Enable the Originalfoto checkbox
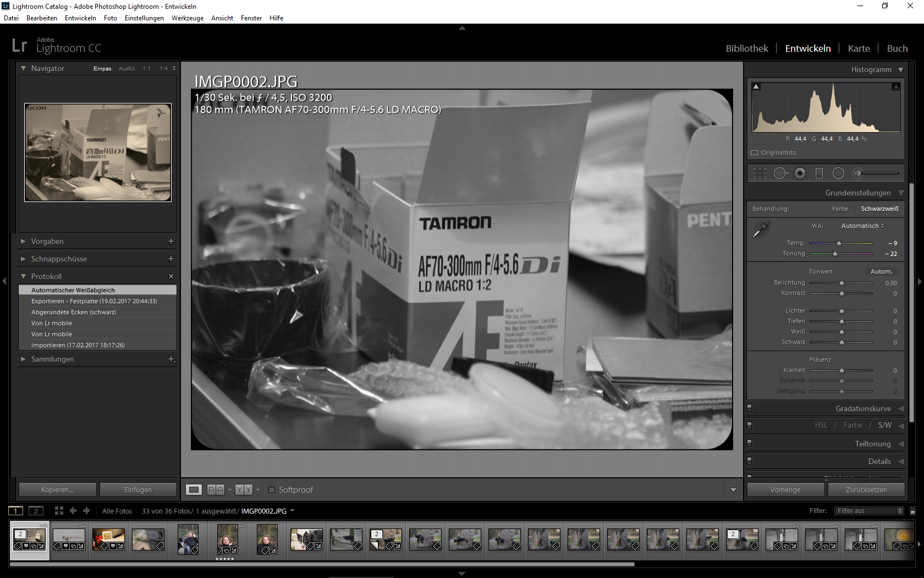 (x=755, y=153)
